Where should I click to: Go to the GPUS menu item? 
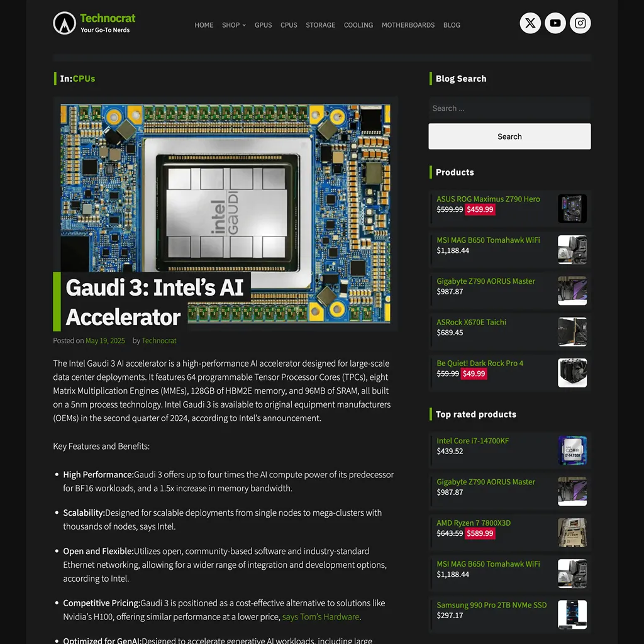(263, 25)
